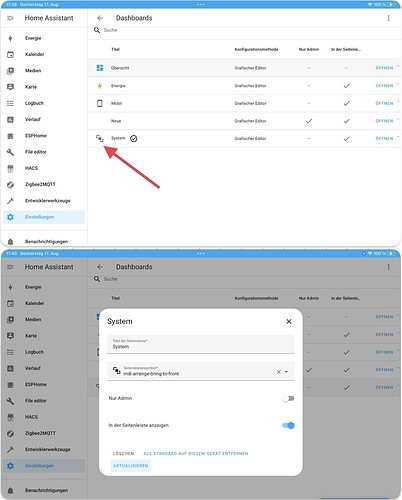Click ÖFFNEN for the Mobil dashboard

[x=384, y=103]
